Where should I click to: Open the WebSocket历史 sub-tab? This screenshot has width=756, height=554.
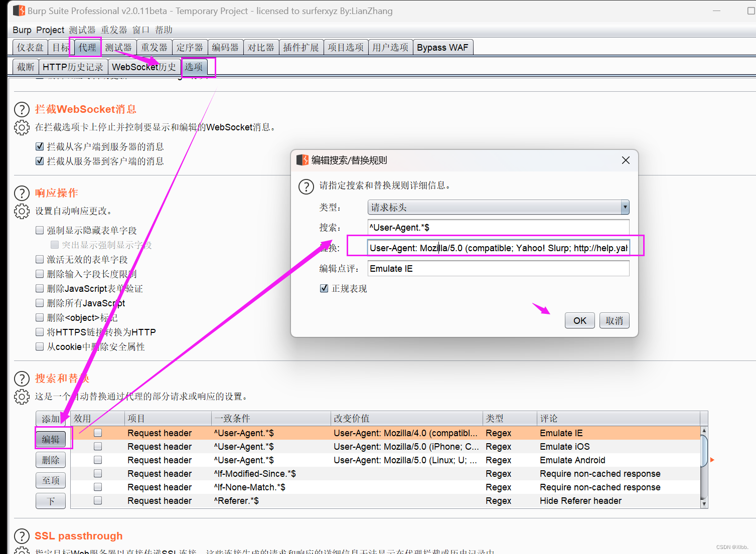[143, 67]
